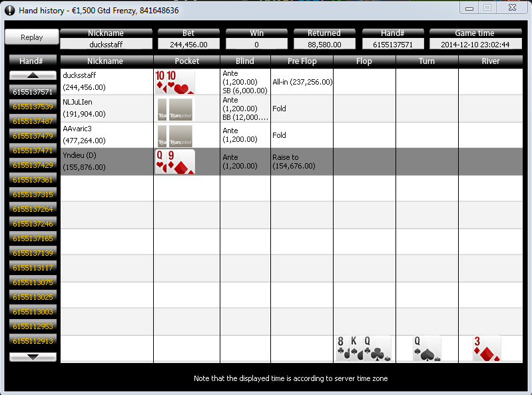Click AAvaric3's face-down pocket cards
The image size is (532, 395).
(x=175, y=136)
